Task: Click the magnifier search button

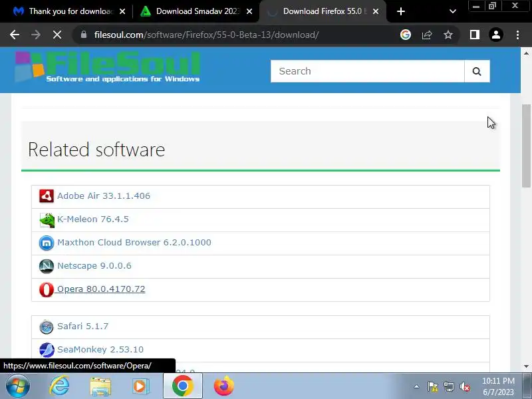Action: coord(477,71)
